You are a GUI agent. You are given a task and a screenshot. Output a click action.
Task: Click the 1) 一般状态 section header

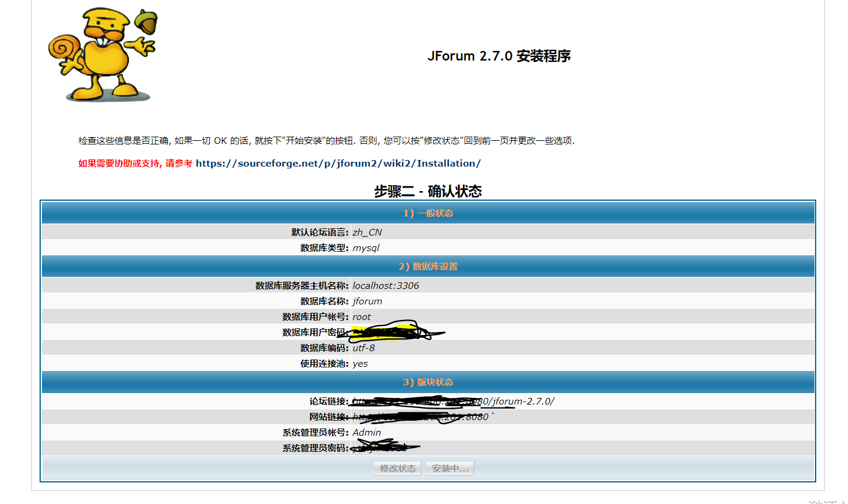(428, 213)
